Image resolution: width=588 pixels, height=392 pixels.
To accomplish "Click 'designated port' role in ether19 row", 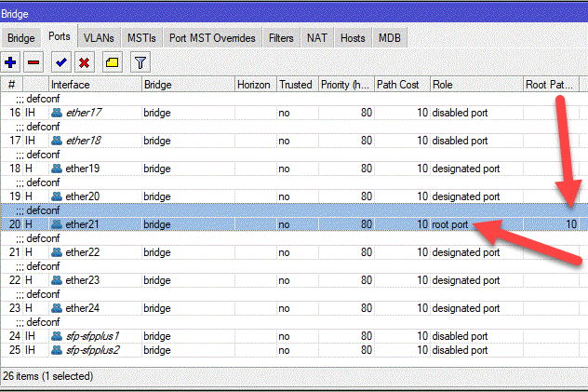I will 466,169.
